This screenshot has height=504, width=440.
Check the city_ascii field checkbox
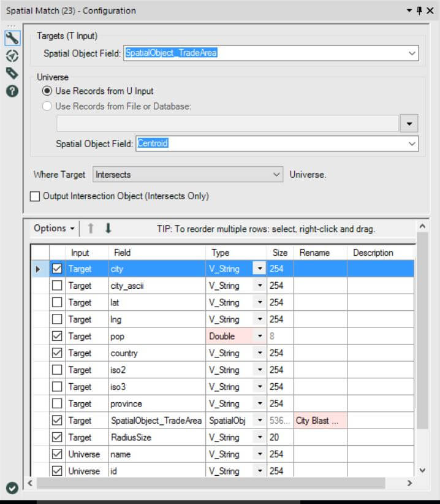pos(57,286)
